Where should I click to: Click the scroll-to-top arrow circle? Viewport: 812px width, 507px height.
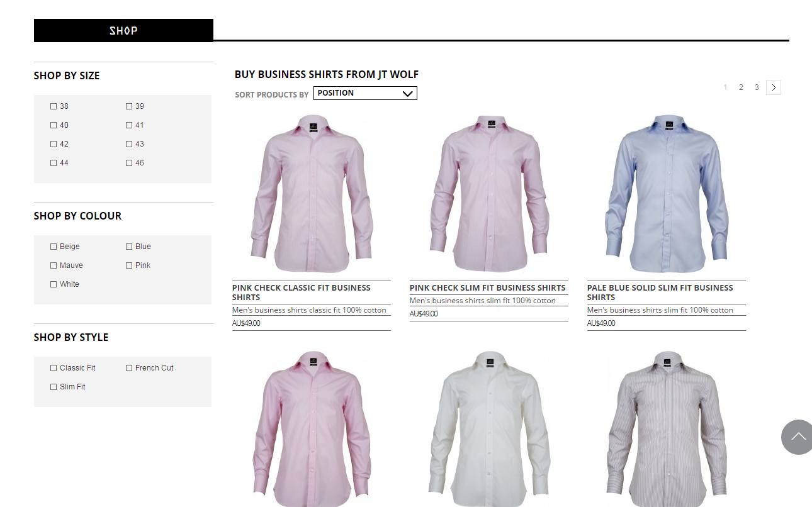coord(798,437)
